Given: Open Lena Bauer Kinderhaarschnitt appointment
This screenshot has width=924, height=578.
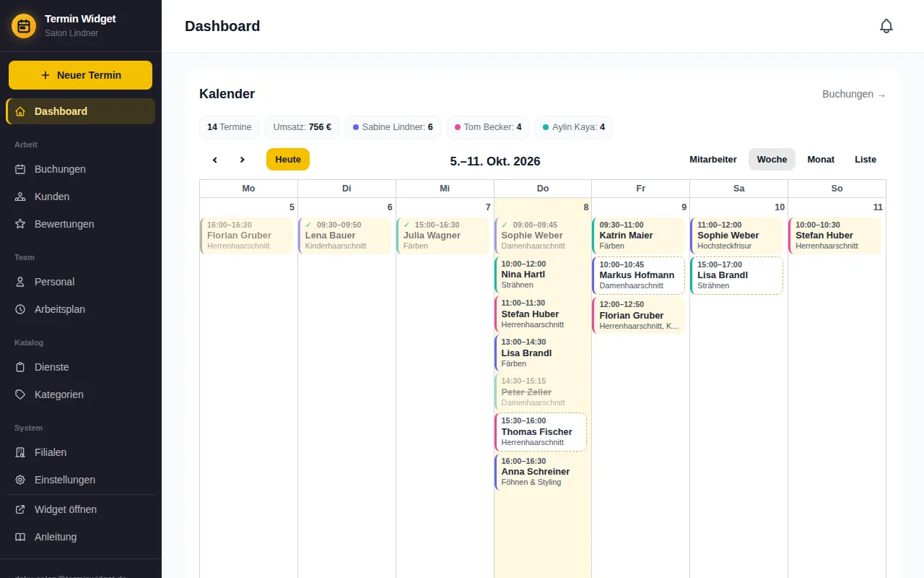Looking at the screenshot, I should point(345,236).
